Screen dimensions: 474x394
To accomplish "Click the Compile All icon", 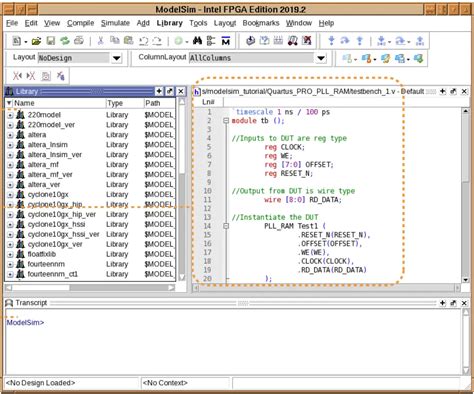I will pos(265,41).
